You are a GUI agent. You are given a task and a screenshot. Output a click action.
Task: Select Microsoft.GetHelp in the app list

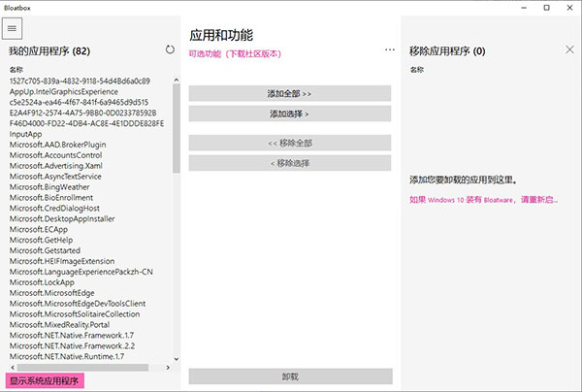42,239
